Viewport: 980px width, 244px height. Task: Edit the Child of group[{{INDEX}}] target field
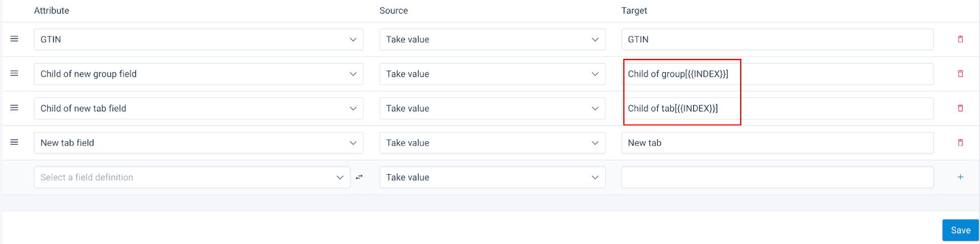[777, 74]
